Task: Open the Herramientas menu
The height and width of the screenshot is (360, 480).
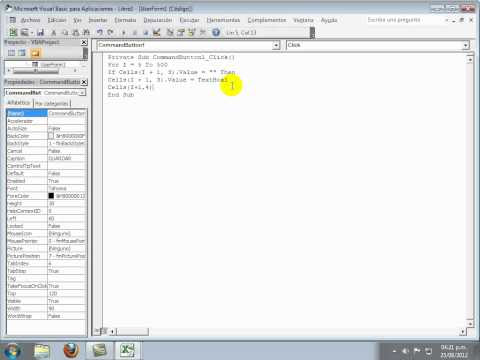Action: (x=223, y=20)
